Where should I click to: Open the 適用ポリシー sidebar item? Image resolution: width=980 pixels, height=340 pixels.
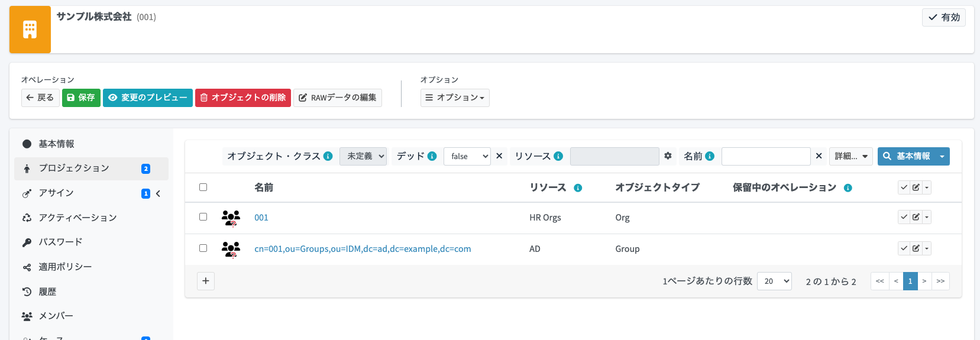tap(91, 267)
